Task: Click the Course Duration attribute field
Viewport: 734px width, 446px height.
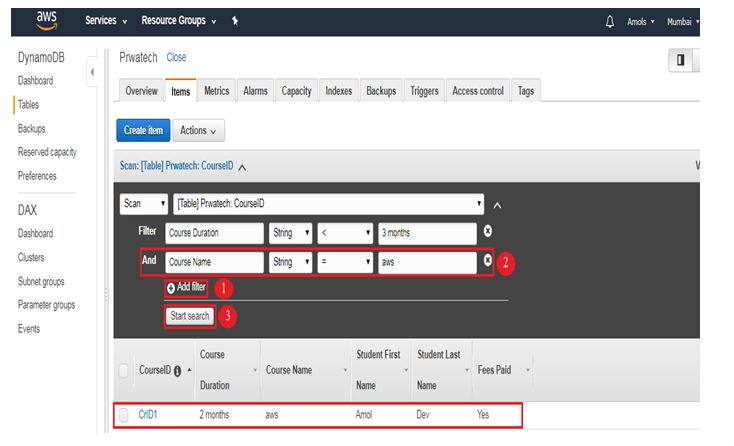Action: pos(214,233)
